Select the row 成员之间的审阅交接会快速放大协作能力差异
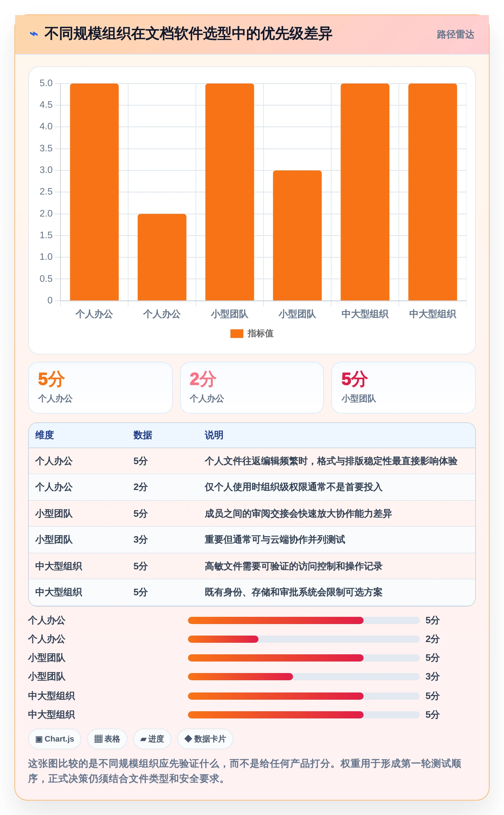The height and width of the screenshot is (815, 504). 252,513
